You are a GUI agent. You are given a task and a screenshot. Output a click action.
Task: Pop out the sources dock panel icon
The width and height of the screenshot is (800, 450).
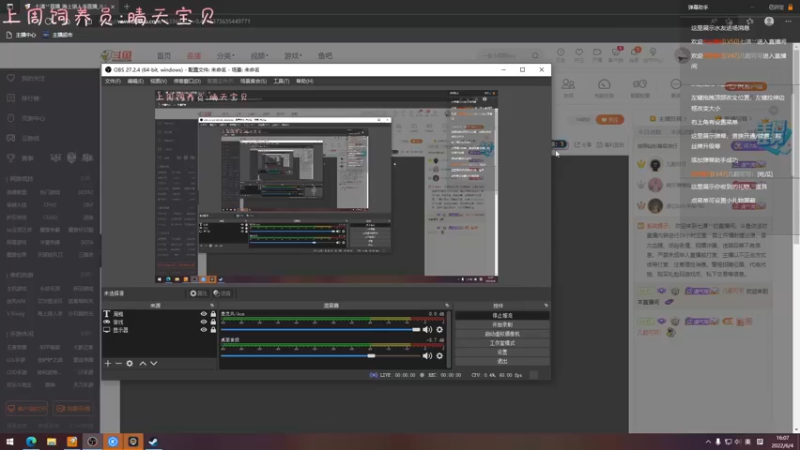tap(212, 305)
